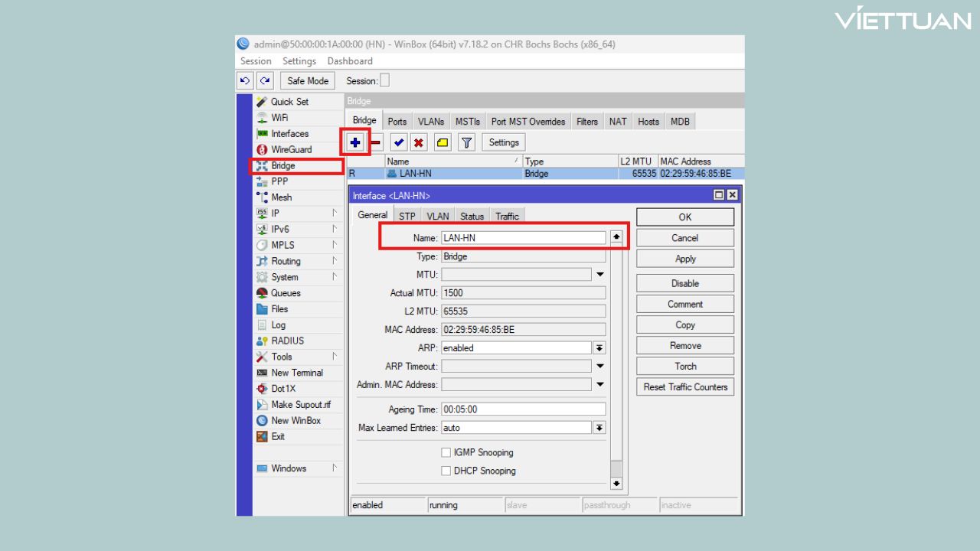Switch to the STP tab
The image size is (980, 551).
click(x=407, y=217)
